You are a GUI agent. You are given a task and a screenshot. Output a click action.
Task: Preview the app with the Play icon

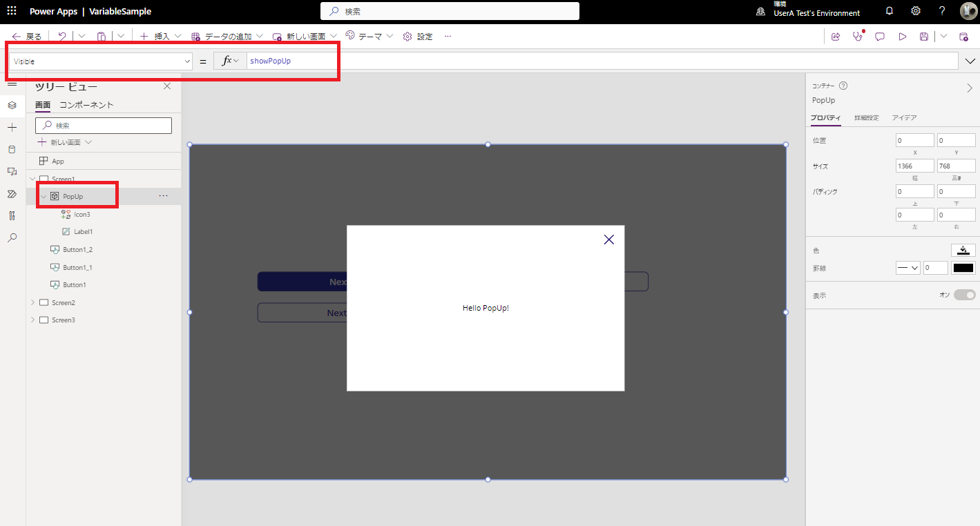pyautogui.click(x=902, y=37)
